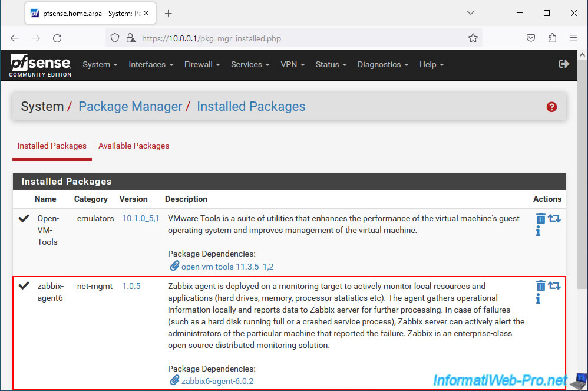The width and height of the screenshot is (588, 391).
Task: Open a new browser tab
Action: coord(169,14)
